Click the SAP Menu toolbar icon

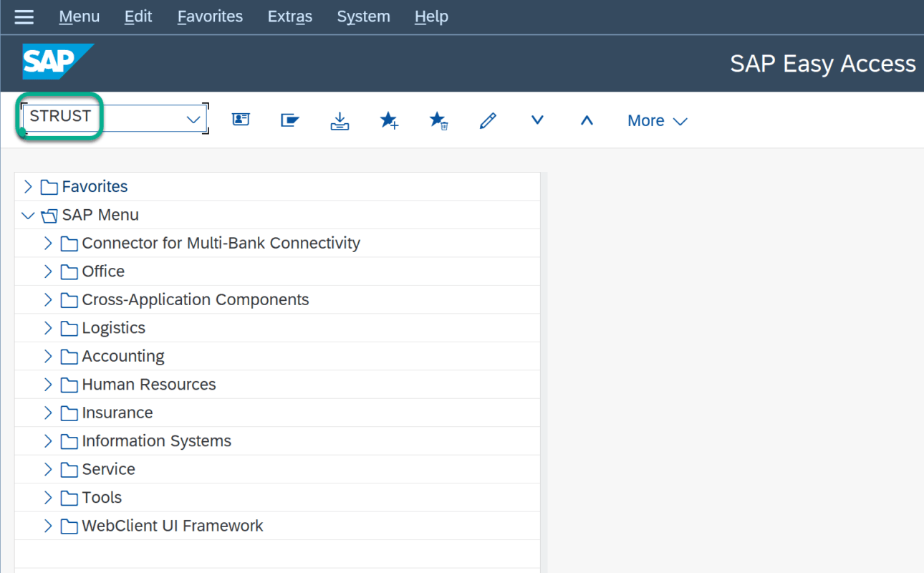click(290, 120)
